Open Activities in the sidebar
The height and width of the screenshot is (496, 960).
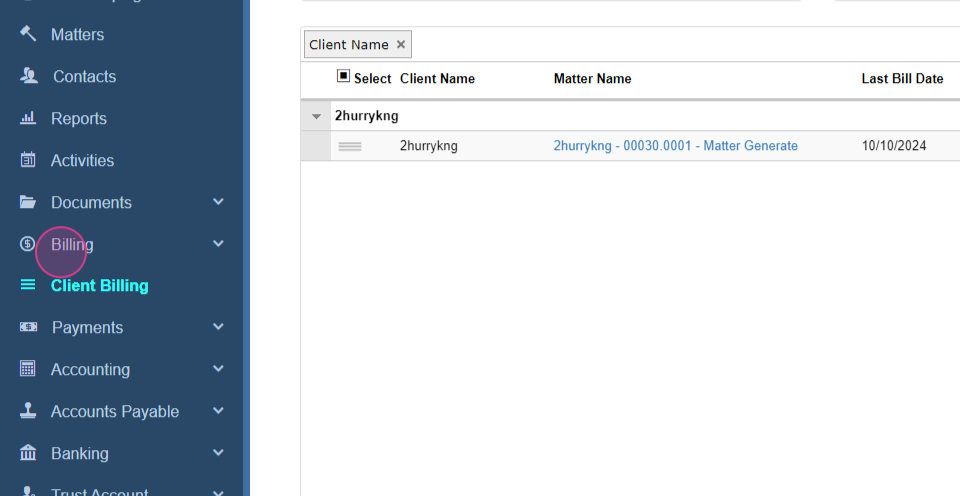[x=83, y=160]
